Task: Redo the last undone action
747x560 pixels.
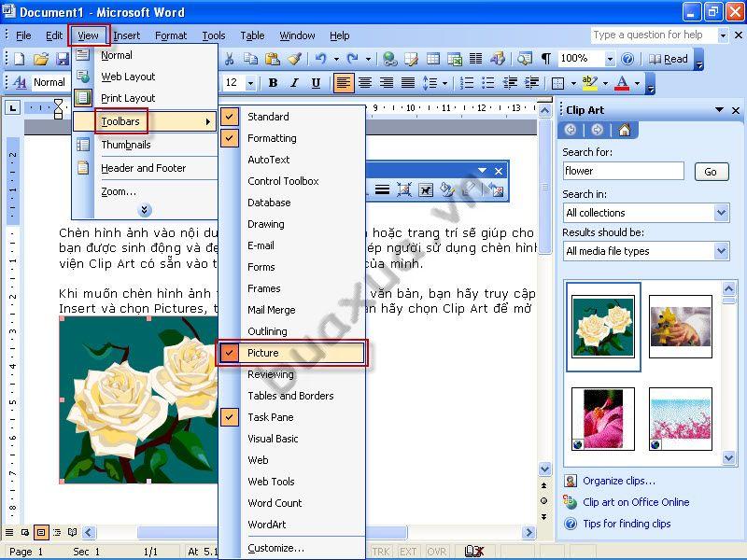Action: click(353, 59)
